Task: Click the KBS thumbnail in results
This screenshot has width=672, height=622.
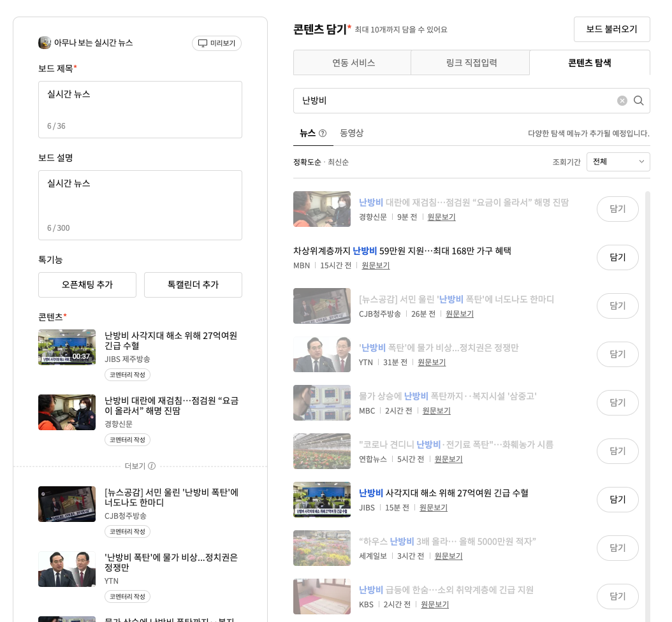Action: [x=322, y=597]
